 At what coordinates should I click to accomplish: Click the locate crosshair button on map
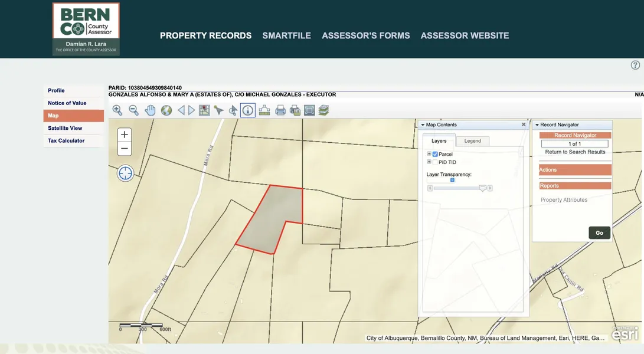tap(125, 173)
